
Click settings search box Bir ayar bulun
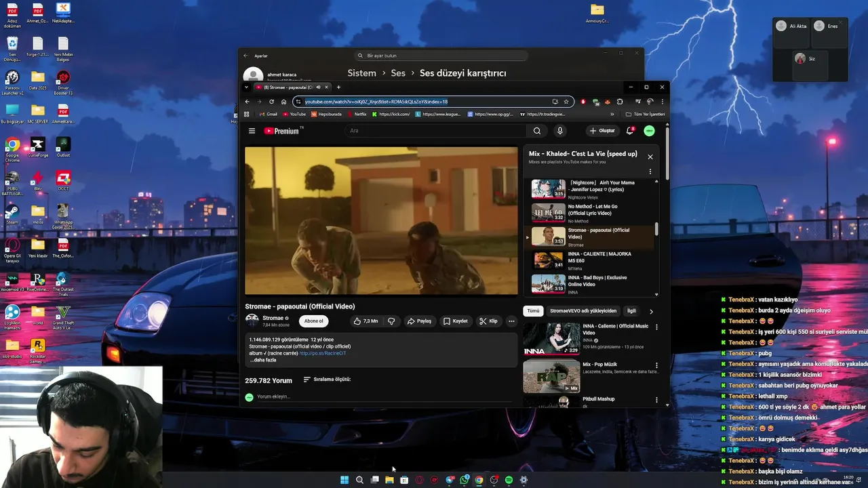pyautogui.click(x=441, y=56)
